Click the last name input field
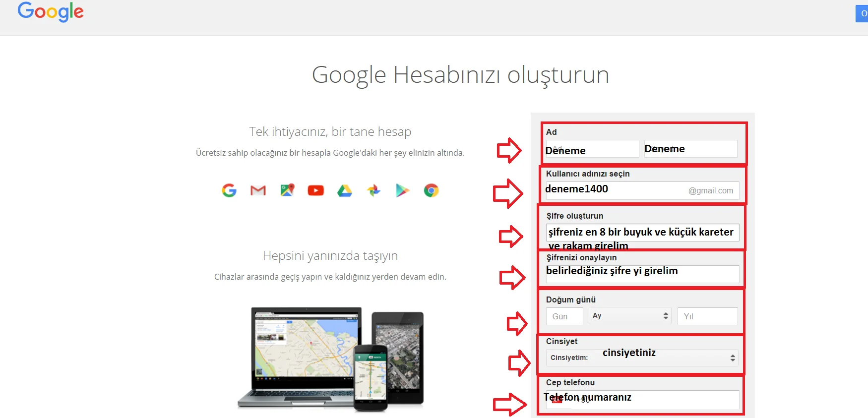Image resolution: width=868 pixels, height=418 pixels. click(x=690, y=149)
